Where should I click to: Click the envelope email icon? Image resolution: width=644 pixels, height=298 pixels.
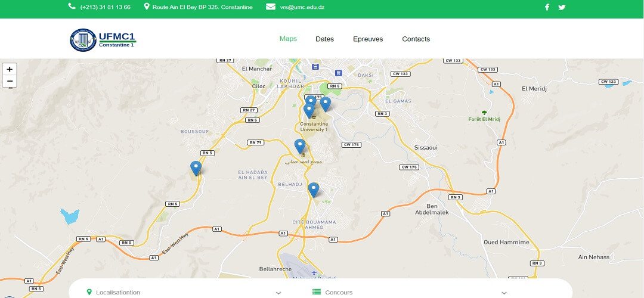271,7
